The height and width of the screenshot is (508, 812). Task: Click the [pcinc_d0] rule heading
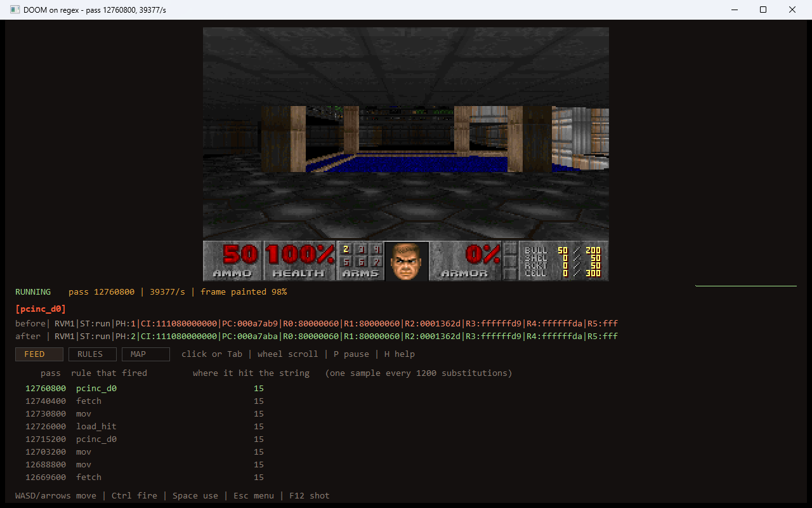(x=41, y=309)
